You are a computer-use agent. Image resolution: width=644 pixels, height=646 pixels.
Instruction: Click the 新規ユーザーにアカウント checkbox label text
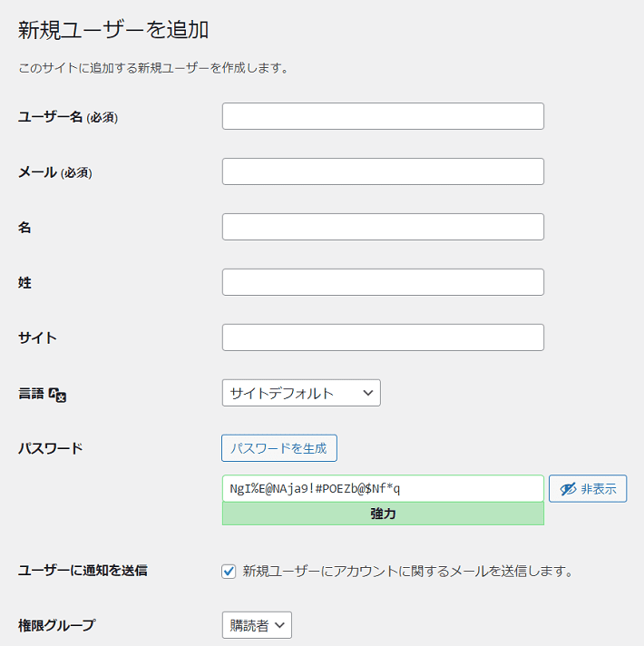pos(407,572)
